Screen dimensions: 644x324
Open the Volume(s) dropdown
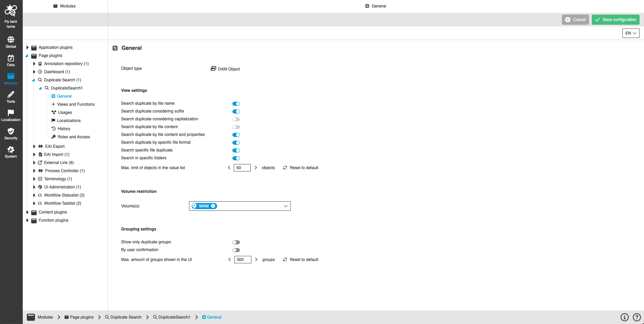[x=286, y=206]
